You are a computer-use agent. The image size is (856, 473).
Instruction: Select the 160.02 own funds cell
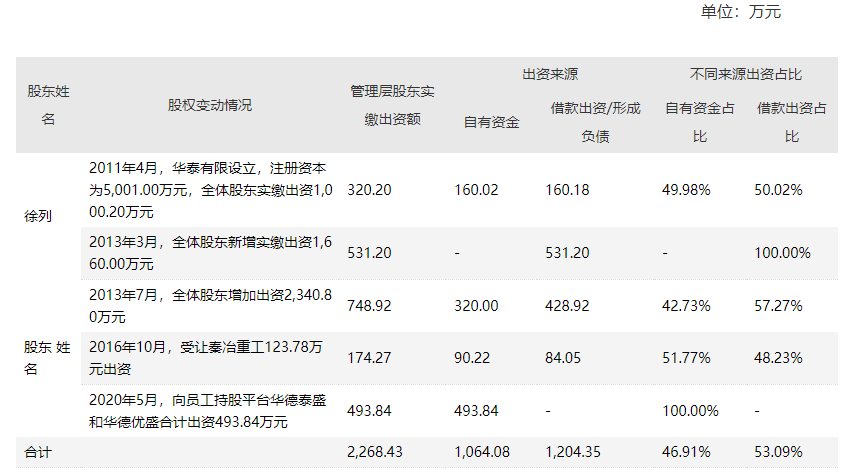click(476, 190)
